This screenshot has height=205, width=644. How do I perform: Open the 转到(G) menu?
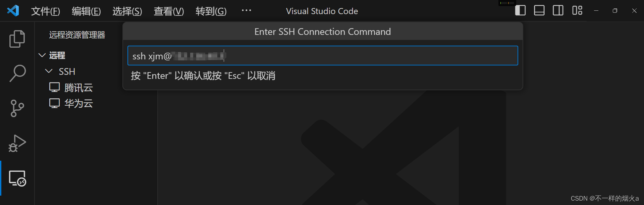(x=211, y=11)
